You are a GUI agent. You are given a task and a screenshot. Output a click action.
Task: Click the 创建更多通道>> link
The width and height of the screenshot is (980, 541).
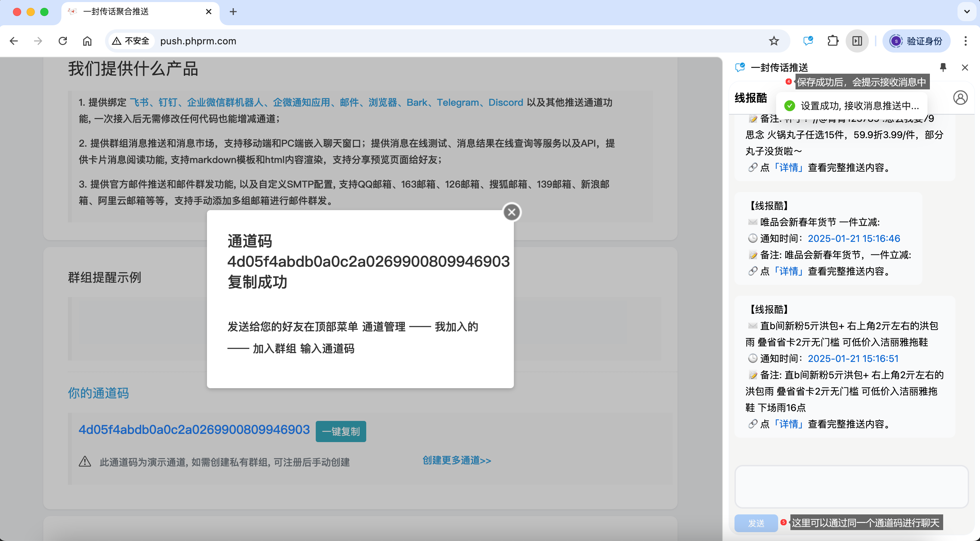pos(457,460)
